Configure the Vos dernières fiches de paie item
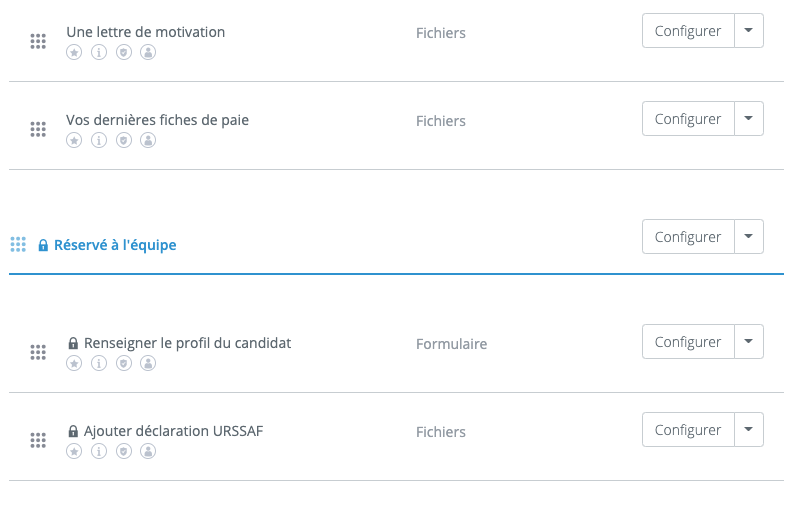The height and width of the screenshot is (507, 797). 688,119
